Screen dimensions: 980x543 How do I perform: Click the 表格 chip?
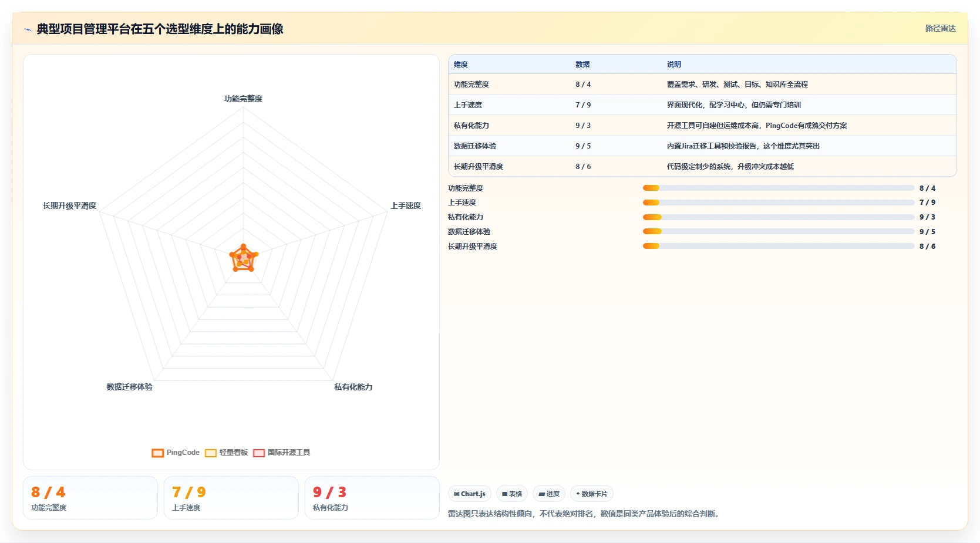click(512, 494)
